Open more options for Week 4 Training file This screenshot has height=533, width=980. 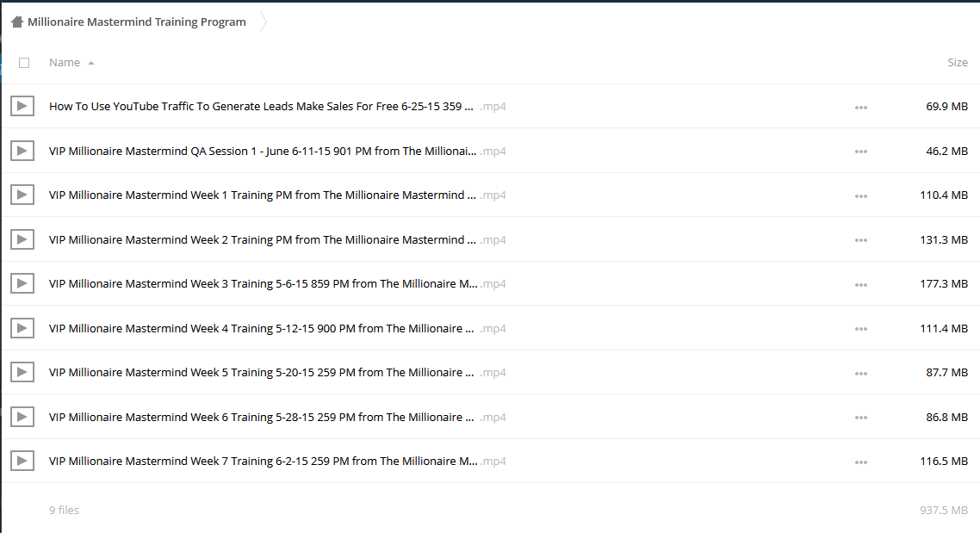click(860, 329)
